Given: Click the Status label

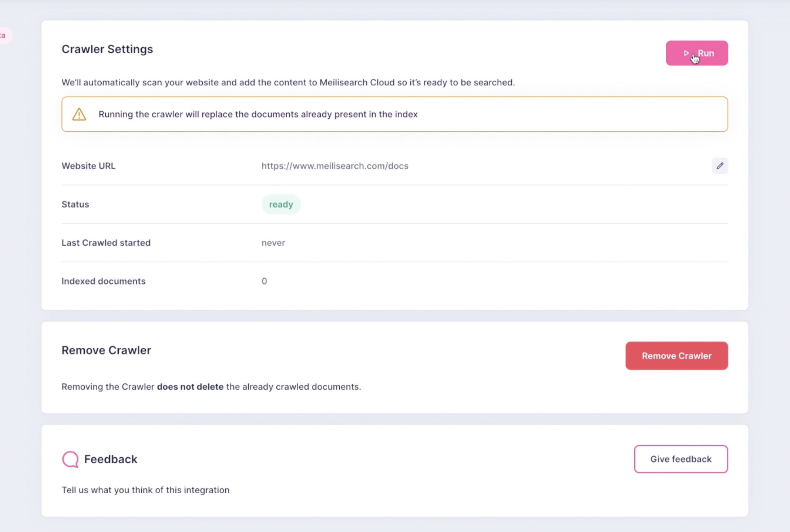Looking at the screenshot, I should 75,204.
